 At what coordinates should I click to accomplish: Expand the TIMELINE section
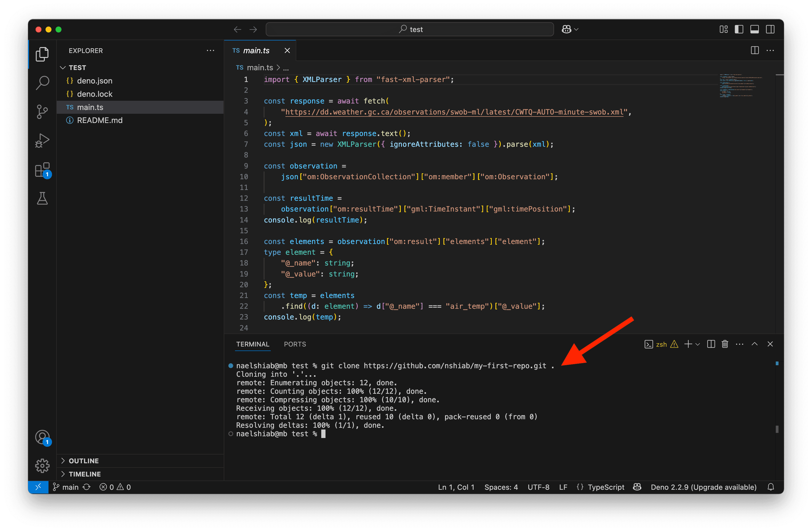click(x=84, y=474)
